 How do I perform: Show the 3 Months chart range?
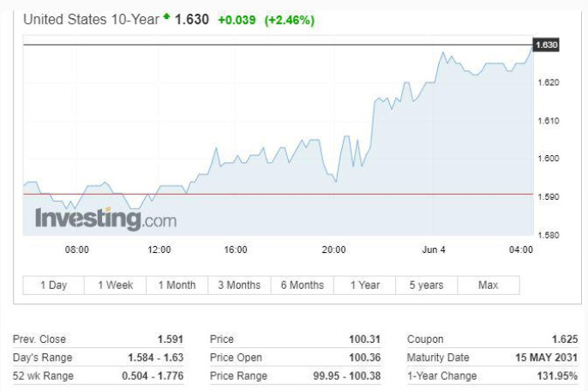(239, 286)
